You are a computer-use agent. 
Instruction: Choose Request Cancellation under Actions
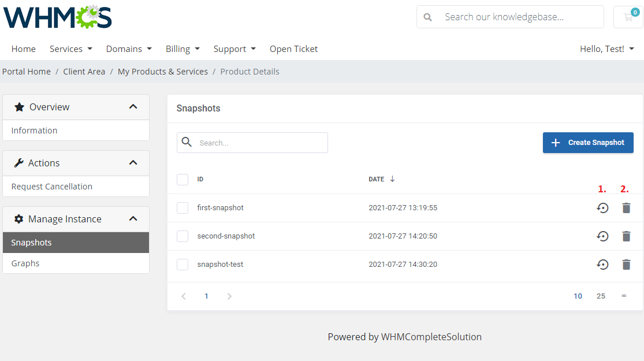[76, 187]
